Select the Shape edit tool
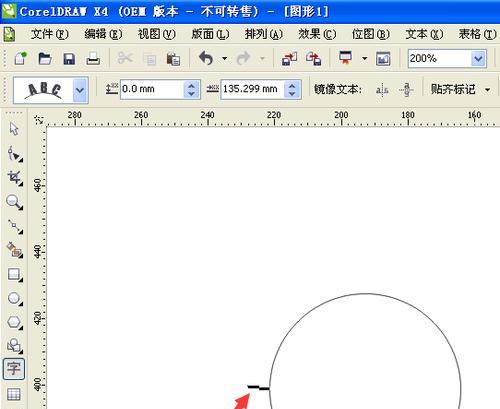This screenshot has height=409, width=500. click(x=15, y=153)
